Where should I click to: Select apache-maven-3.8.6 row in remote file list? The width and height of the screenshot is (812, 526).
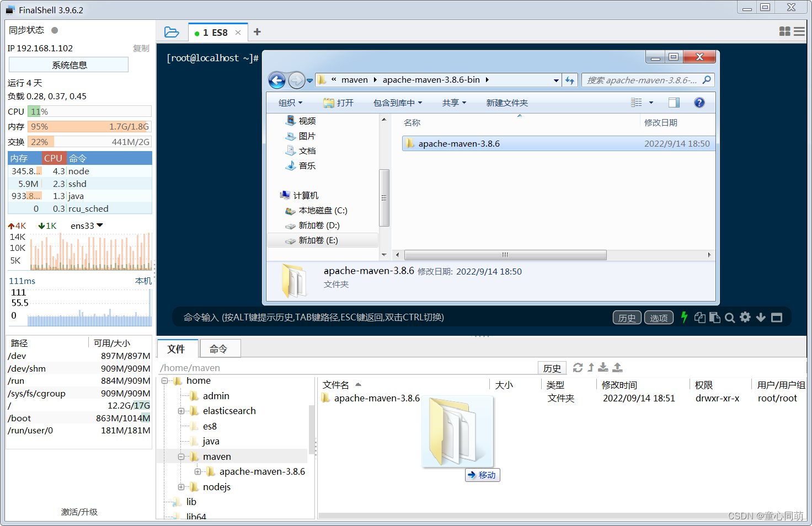coord(563,398)
